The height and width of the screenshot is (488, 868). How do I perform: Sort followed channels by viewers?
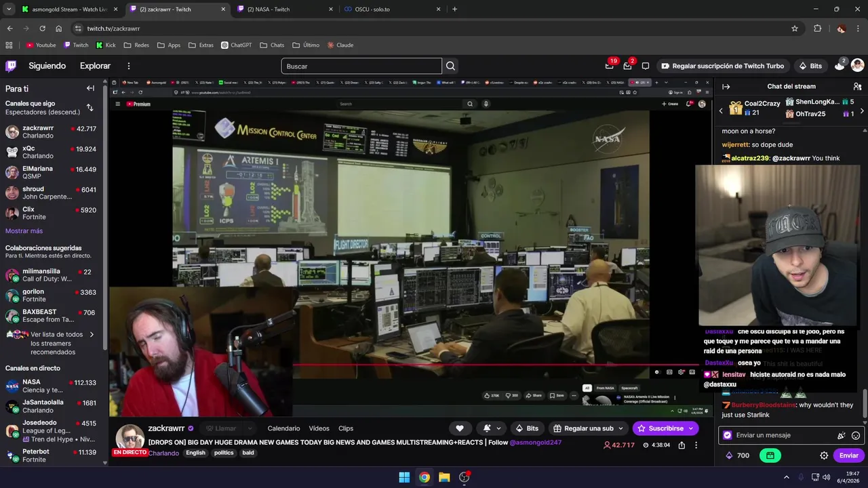click(x=90, y=108)
